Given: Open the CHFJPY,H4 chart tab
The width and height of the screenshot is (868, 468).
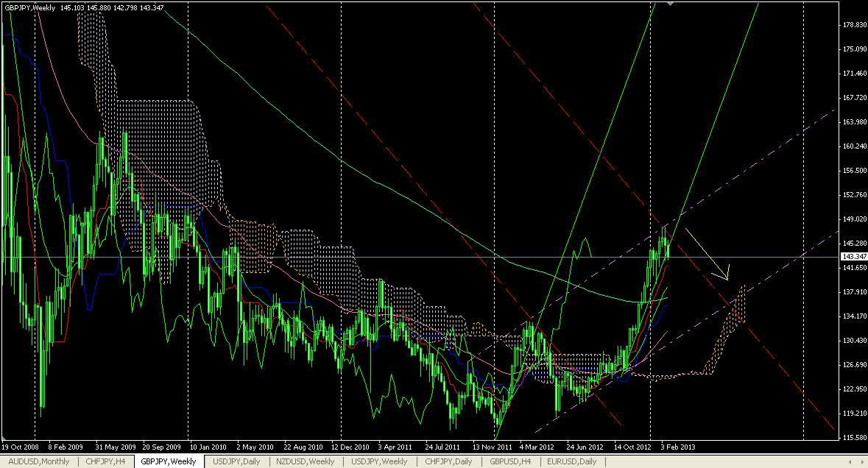Looking at the screenshot, I should [x=105, y=461].
